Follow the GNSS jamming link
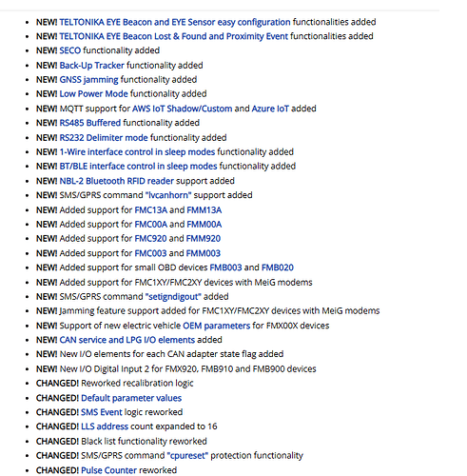Image resolution: width=467 pixels, height=476 pixels. 88,80
